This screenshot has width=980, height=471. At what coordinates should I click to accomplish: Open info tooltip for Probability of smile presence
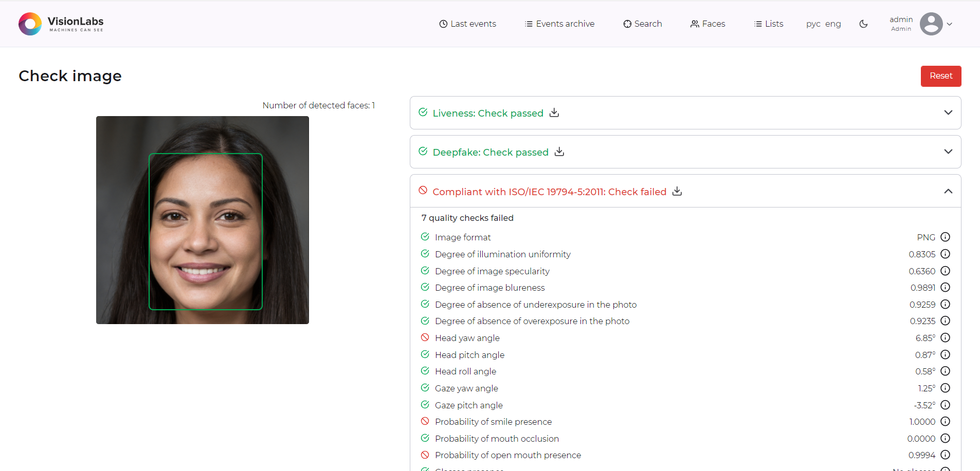946,421
